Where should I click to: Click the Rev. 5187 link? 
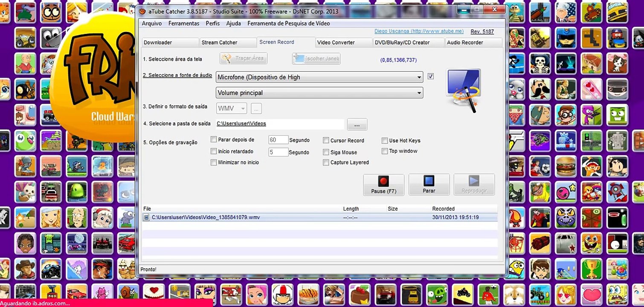(482, 32)
